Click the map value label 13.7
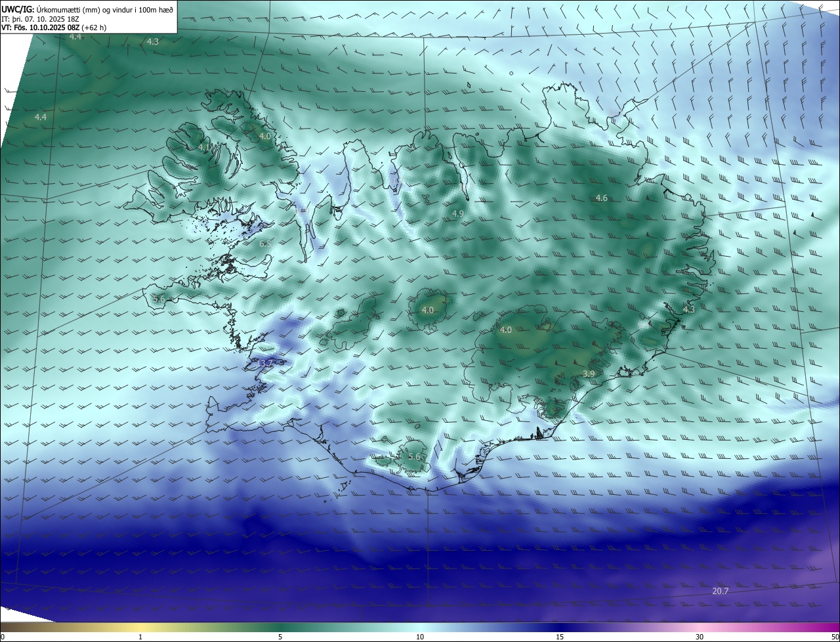The height and width of the screenshot is (642, 840). coord(264,363)
